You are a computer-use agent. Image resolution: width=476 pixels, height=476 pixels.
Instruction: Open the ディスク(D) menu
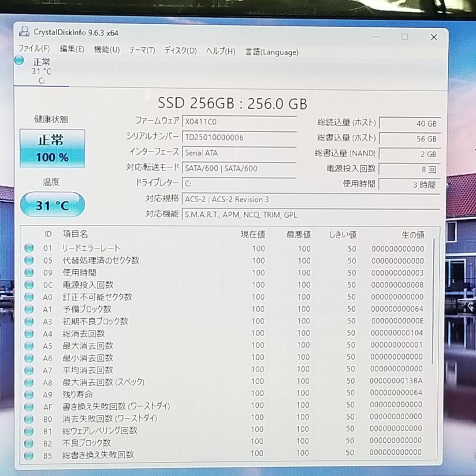point(180,51)
